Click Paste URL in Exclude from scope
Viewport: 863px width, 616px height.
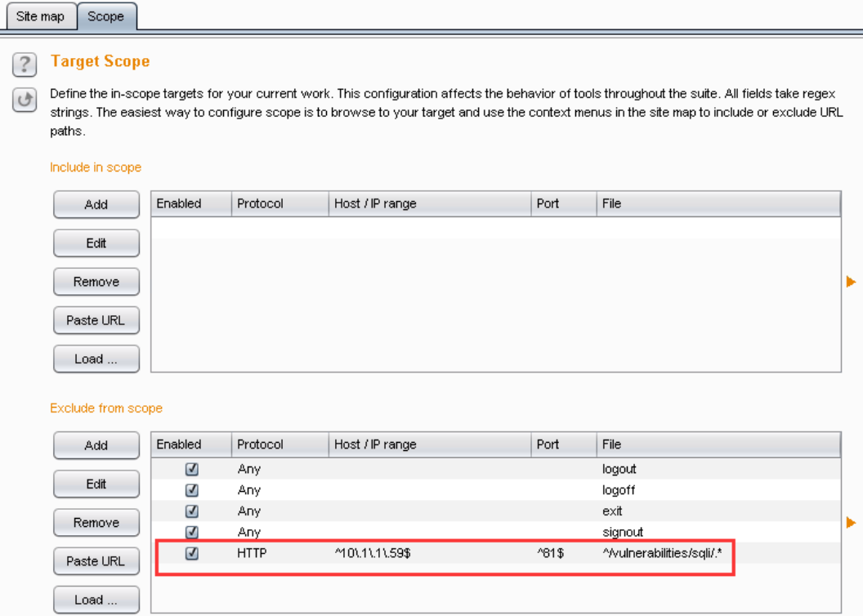[x=96, y=561]
